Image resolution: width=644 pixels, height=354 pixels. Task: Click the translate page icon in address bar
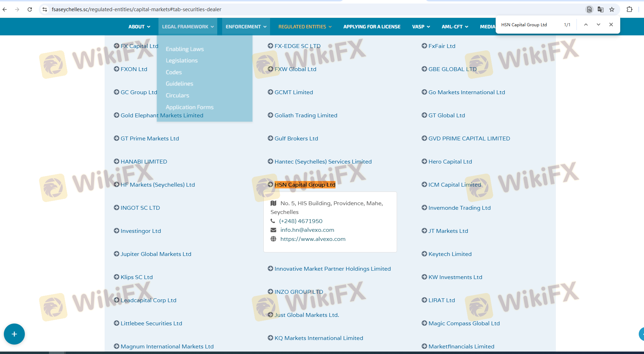pyautogui.click(x=601, y=9)
